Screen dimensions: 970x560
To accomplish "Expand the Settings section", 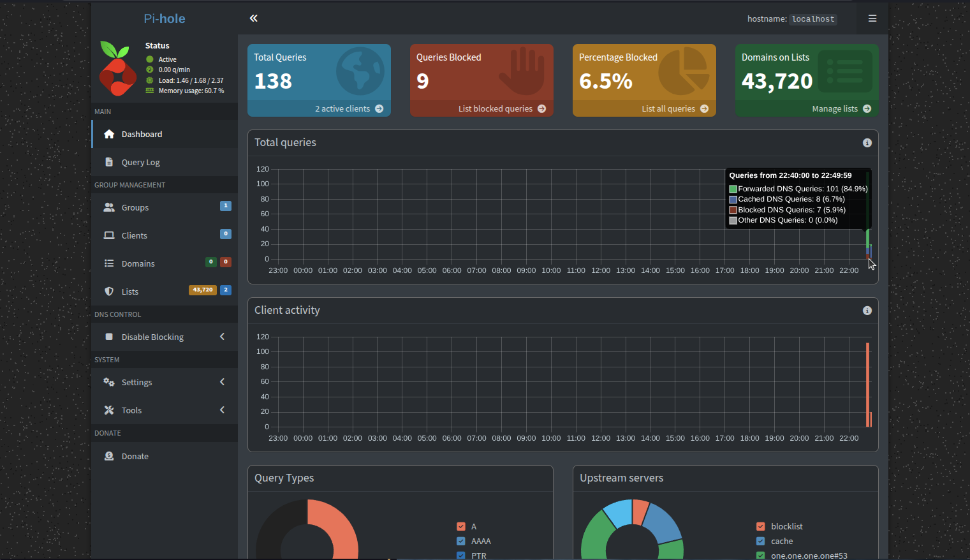I will point(164,382).
